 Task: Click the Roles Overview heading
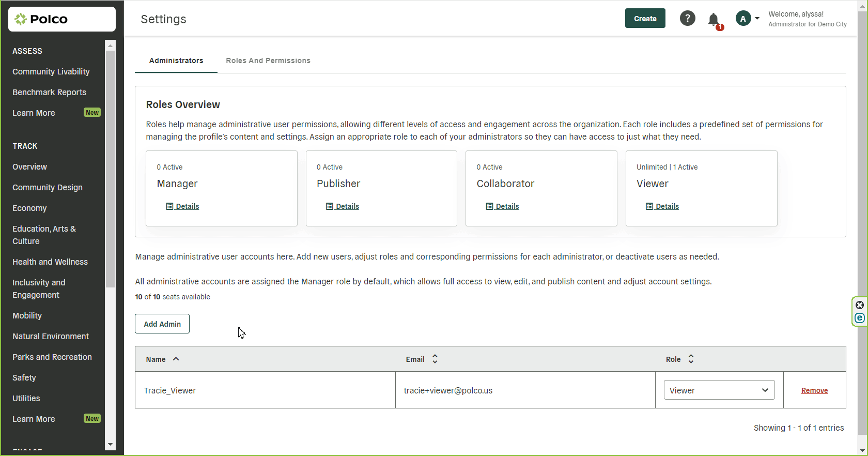point(183,104)
